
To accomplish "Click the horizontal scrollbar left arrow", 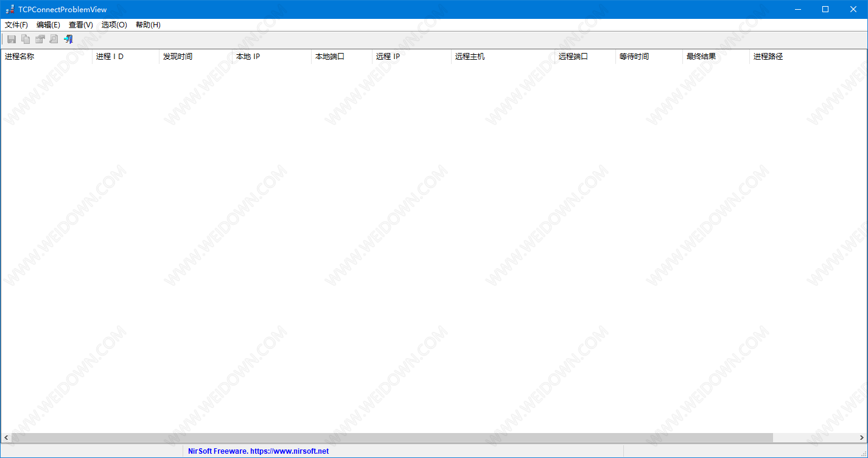I will (6, 438).
